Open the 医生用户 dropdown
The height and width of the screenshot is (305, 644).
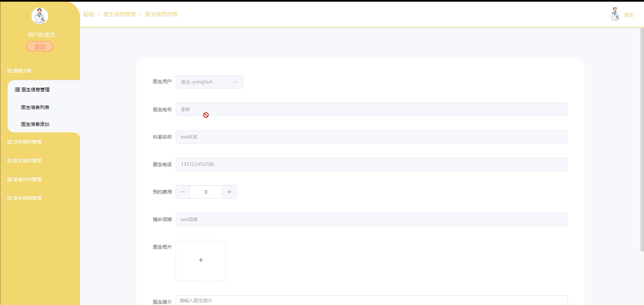209,82
